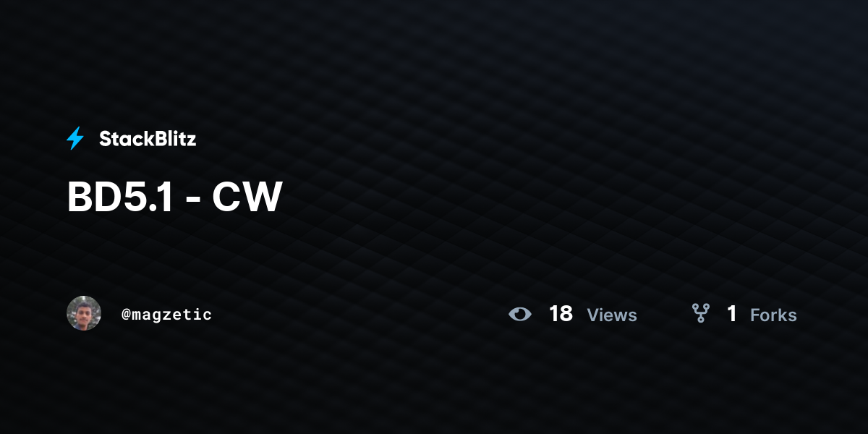Click the Views label
The image size is (868, 434).
(612, 315)
